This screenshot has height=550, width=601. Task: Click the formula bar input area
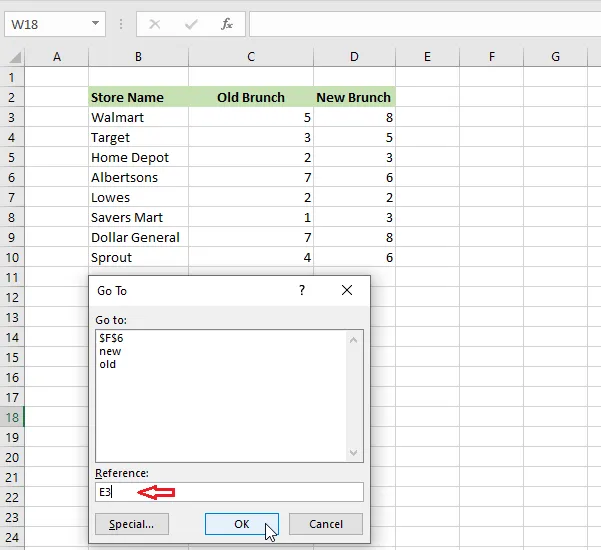[425, 24]
